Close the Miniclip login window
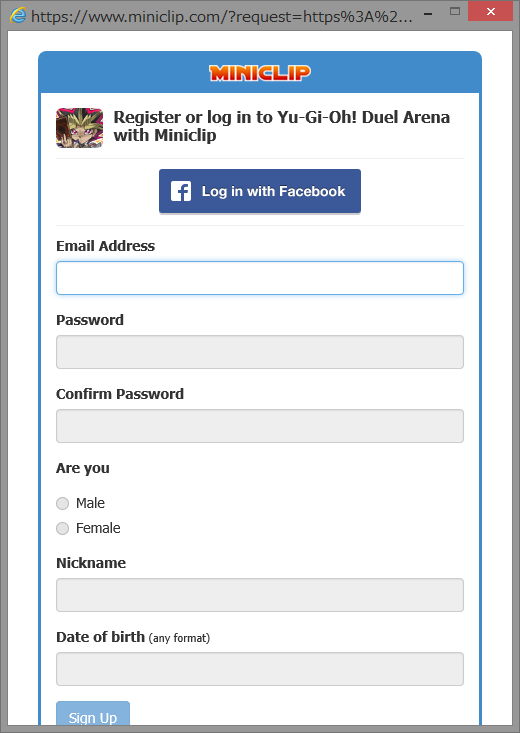Viewport: 520px width, 733px height. [x=491, y=11]
